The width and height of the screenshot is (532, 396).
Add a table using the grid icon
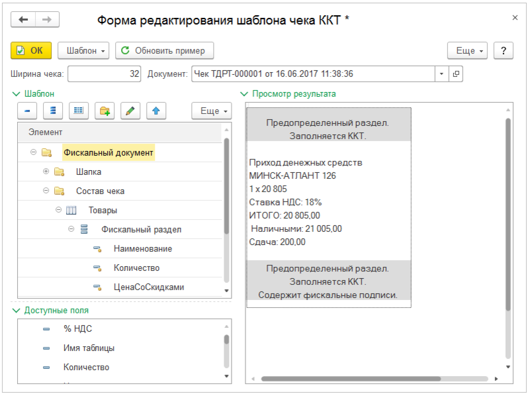click(x=79, y=111)
